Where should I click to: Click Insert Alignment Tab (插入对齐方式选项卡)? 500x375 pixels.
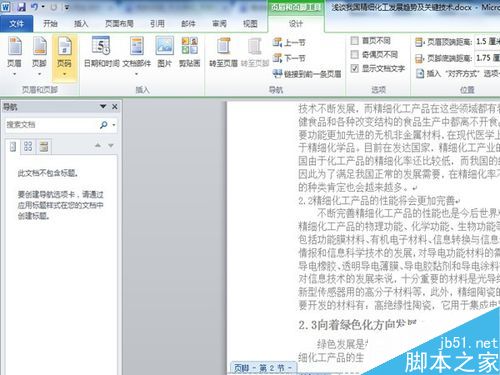(458, 73)
